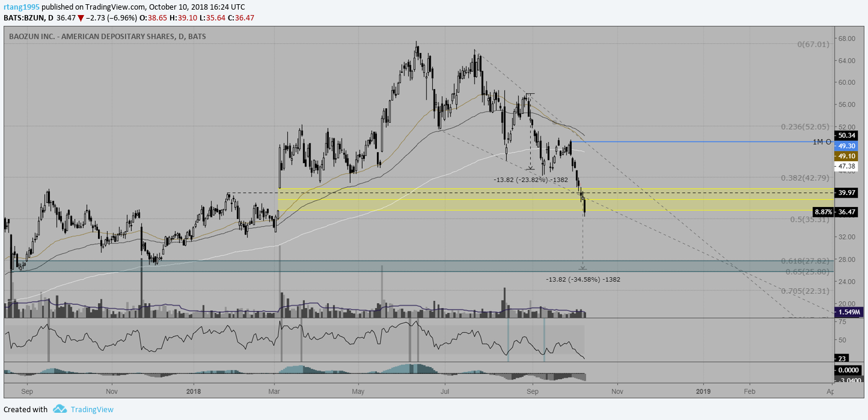Click the C:36.47 close price value

point(242,19)
